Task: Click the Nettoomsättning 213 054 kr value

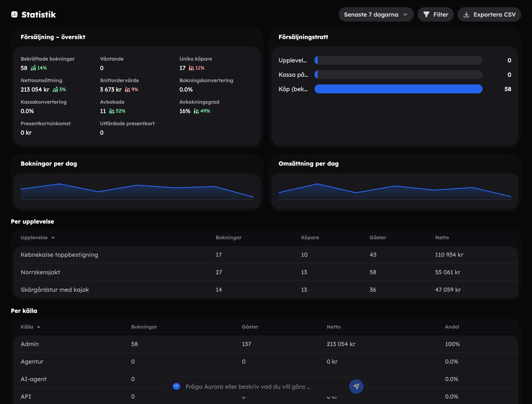Action: pyautogui.click(x=35, y=90)
